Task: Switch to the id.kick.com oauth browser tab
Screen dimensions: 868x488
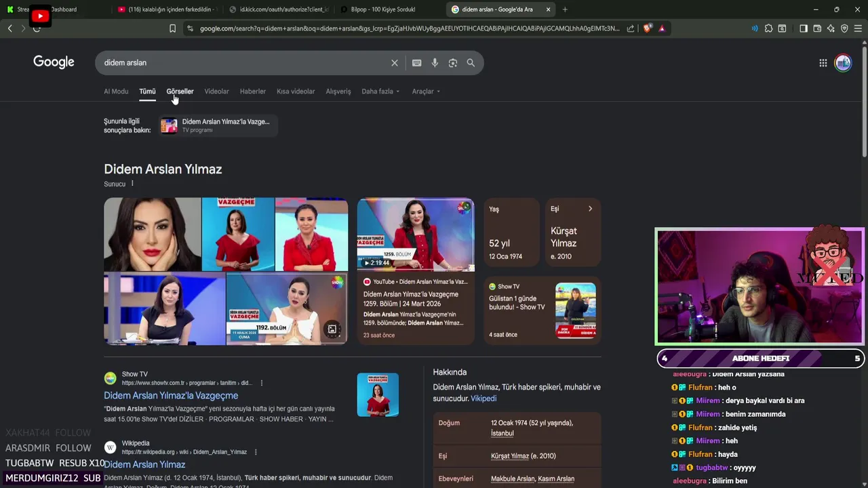Action: 278,9
